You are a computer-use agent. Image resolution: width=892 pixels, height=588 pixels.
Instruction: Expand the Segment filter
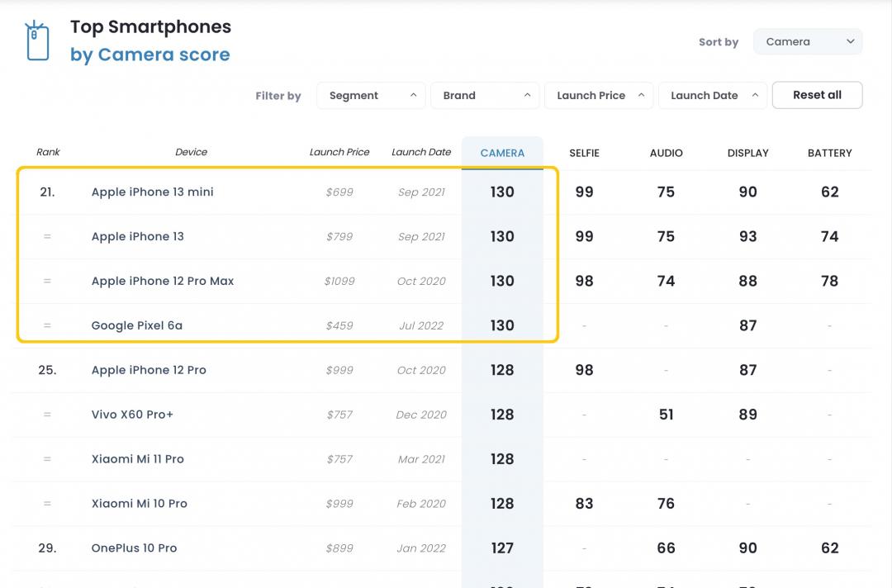371,96
